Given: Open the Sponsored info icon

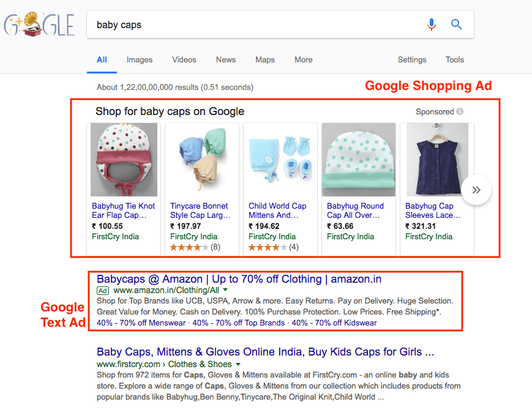Looking at the screenshot, I should pyautogui.click(x=460, y=111).
